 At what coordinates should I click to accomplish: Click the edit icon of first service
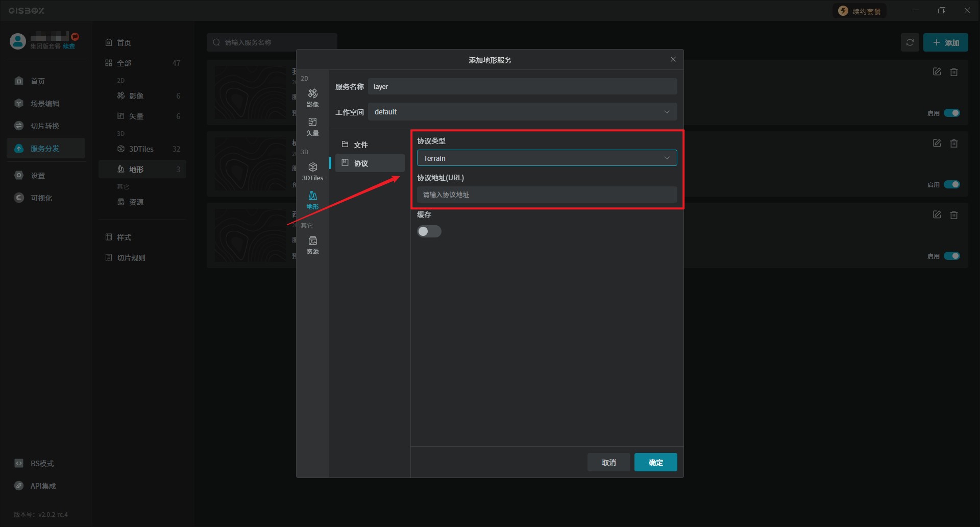(x=937, y=72)
